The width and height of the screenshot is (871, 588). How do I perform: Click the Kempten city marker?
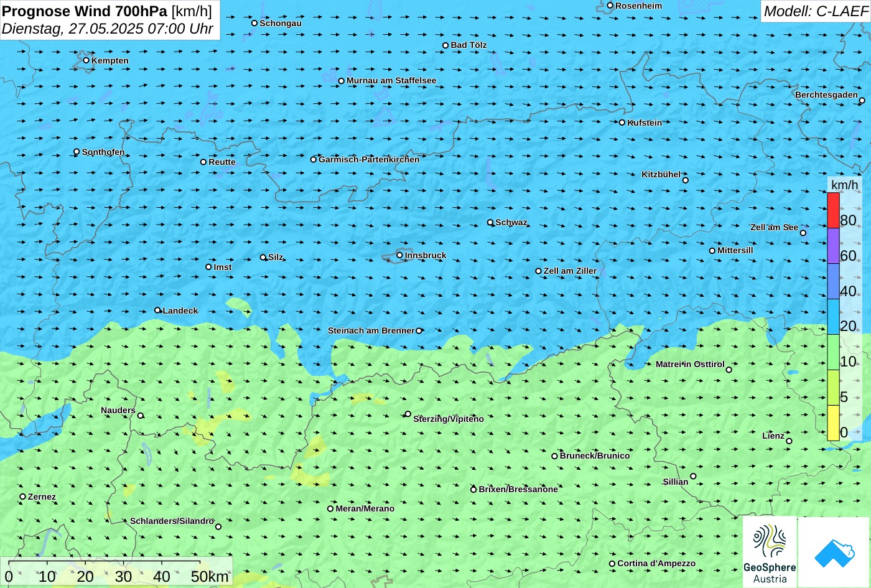[86, 60]
